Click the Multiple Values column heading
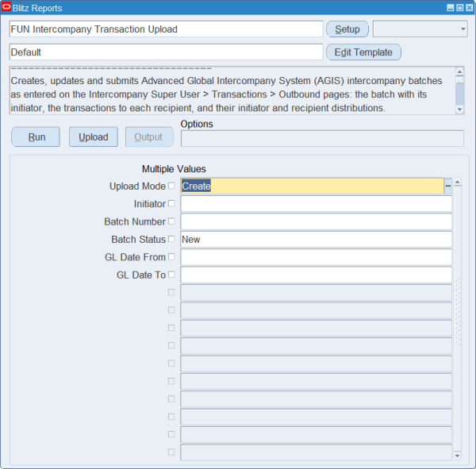 (x=174, y=169)
